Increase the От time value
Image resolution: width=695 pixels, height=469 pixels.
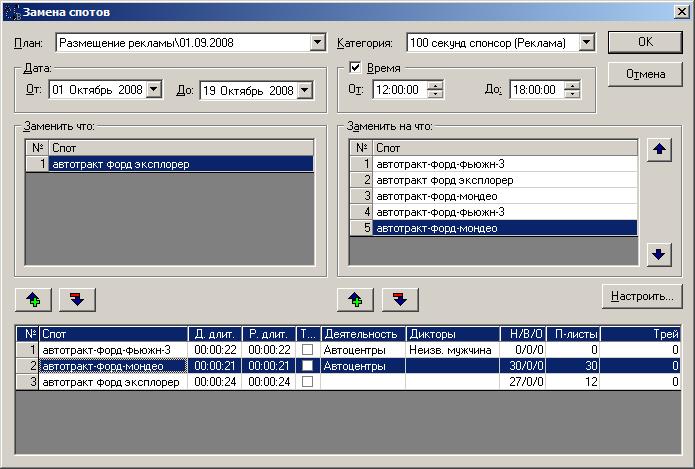[x=435, y=86]
